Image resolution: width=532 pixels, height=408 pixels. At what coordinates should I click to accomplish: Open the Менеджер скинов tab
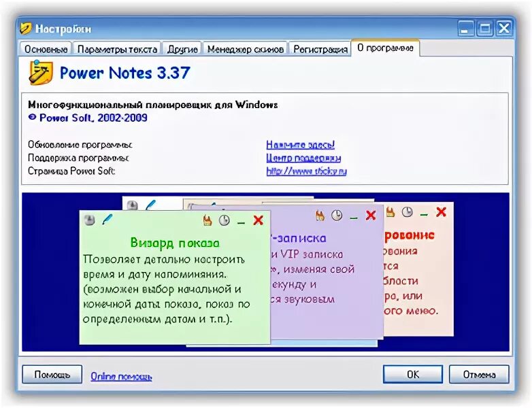(246, 49)
